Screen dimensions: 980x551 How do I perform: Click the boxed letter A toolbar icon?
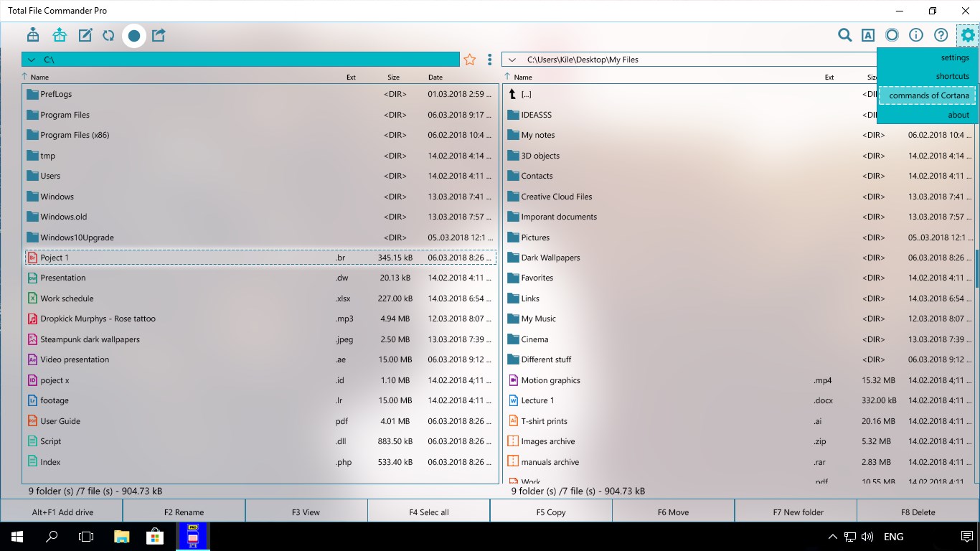[868, 35]
